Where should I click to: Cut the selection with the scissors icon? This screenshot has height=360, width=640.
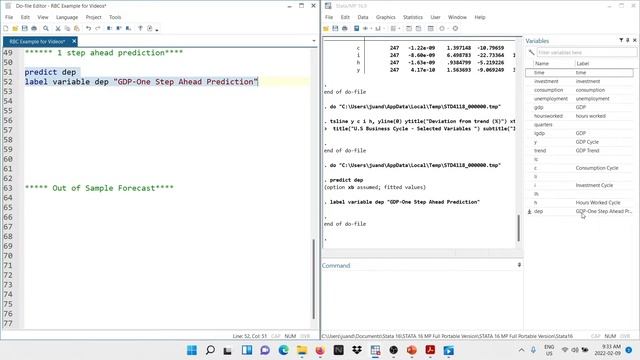pyautogui.click(x=58, y=29)
